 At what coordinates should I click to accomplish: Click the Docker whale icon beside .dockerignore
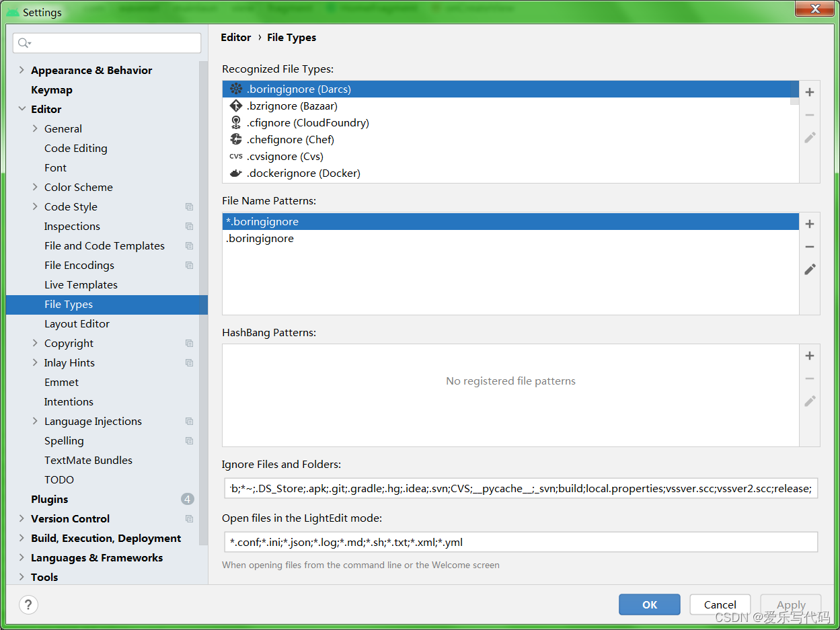click(x=235, y=173)
